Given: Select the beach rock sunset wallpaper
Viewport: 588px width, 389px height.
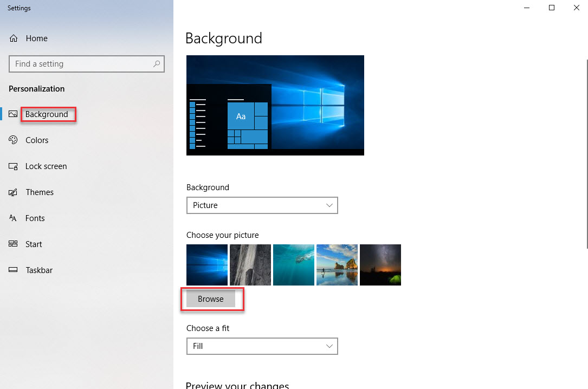Looking at the screenshot, I should tap(337, 265).
